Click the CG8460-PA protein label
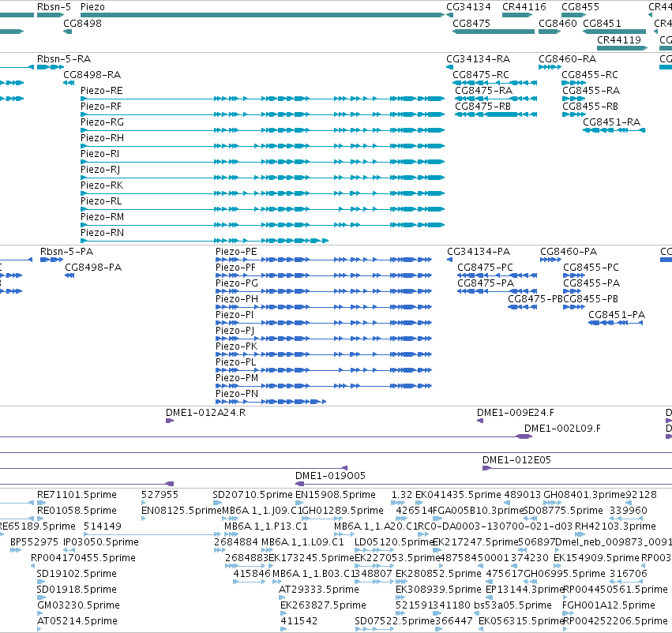 pyautogui.click(x=569, y=252)
